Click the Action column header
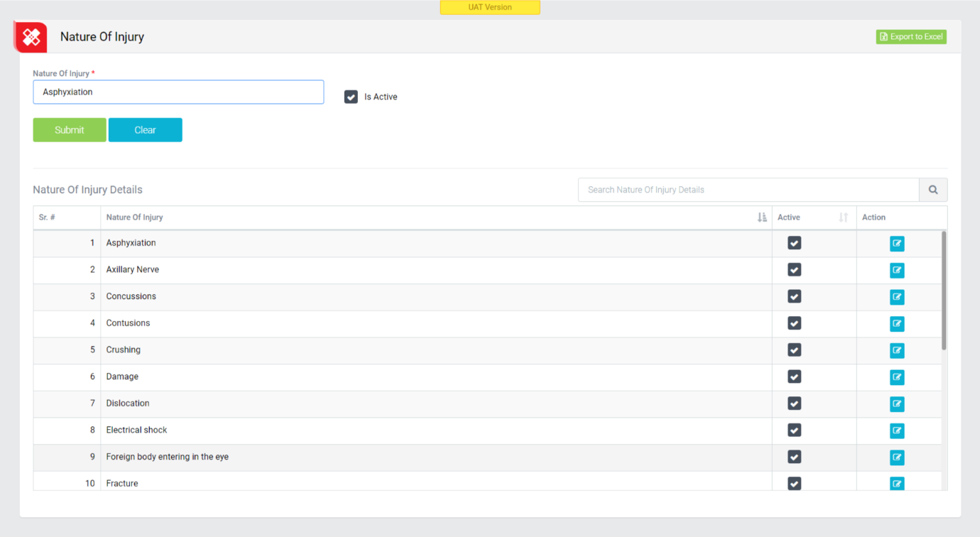 click(x=902, y=217)
